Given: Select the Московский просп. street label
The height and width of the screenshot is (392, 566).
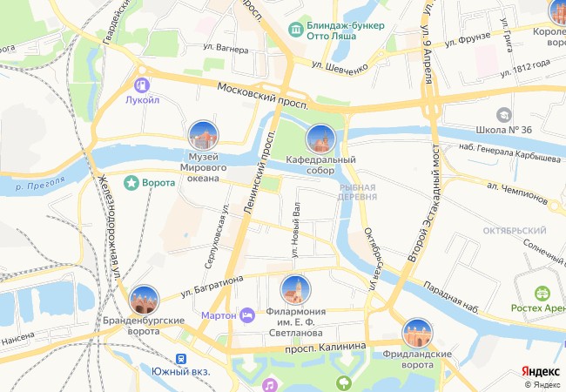Looking at the screenshot, I should tap(263, 96).
